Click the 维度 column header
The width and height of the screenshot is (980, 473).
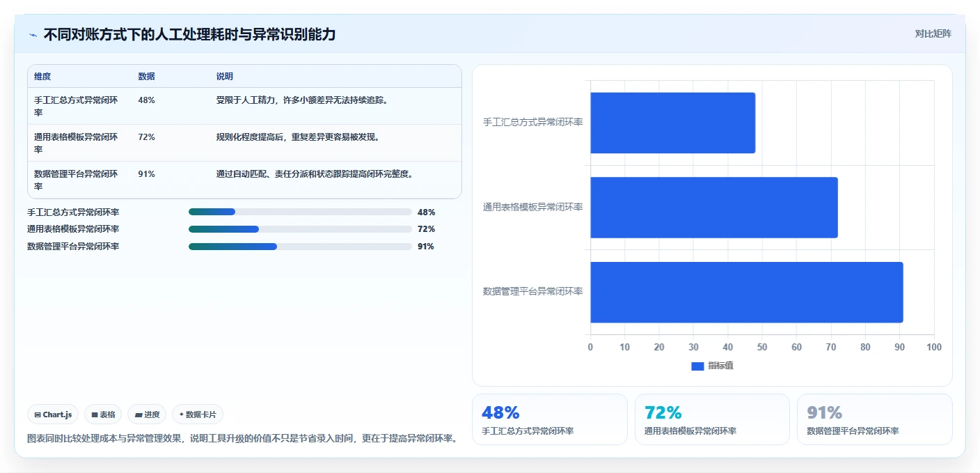42,77
